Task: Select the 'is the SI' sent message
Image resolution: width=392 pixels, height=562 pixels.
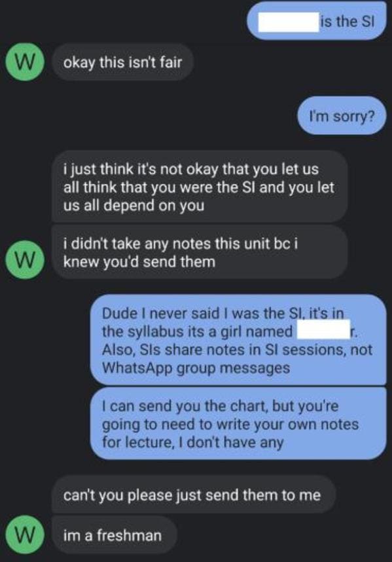Action: point(317,21)
